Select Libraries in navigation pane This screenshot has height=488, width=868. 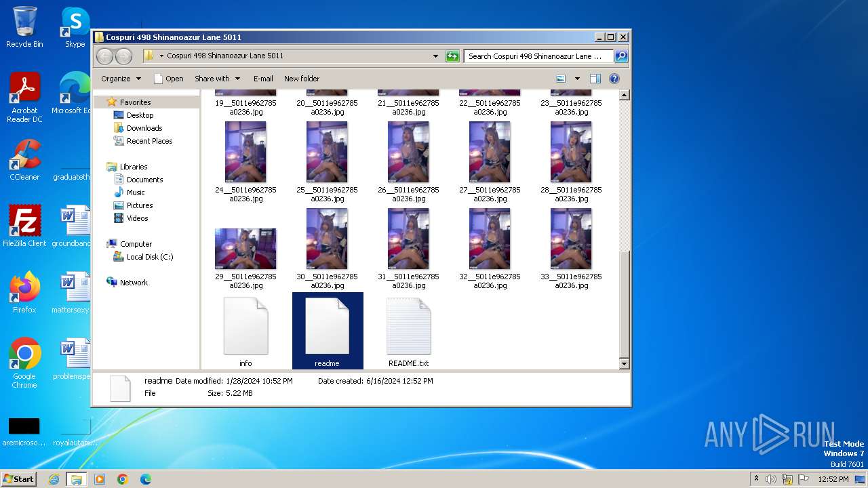point(133,167)
